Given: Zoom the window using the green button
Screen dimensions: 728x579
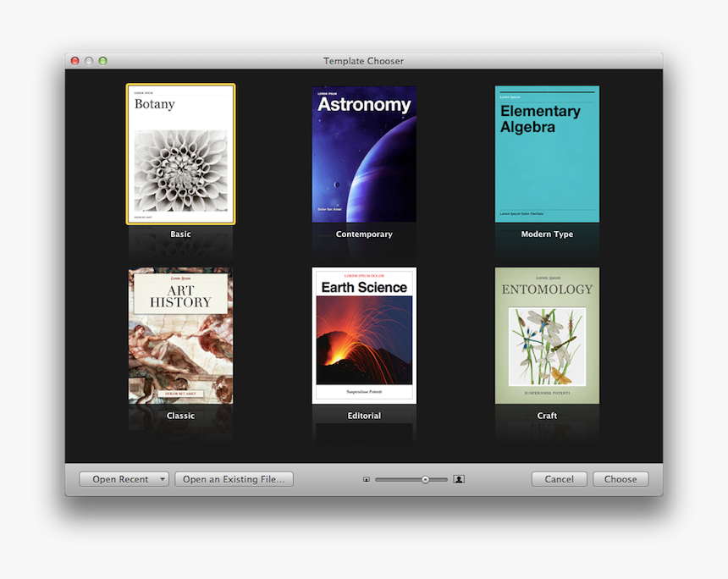Looking at the screenshot, I should click(x=102, y=61).
